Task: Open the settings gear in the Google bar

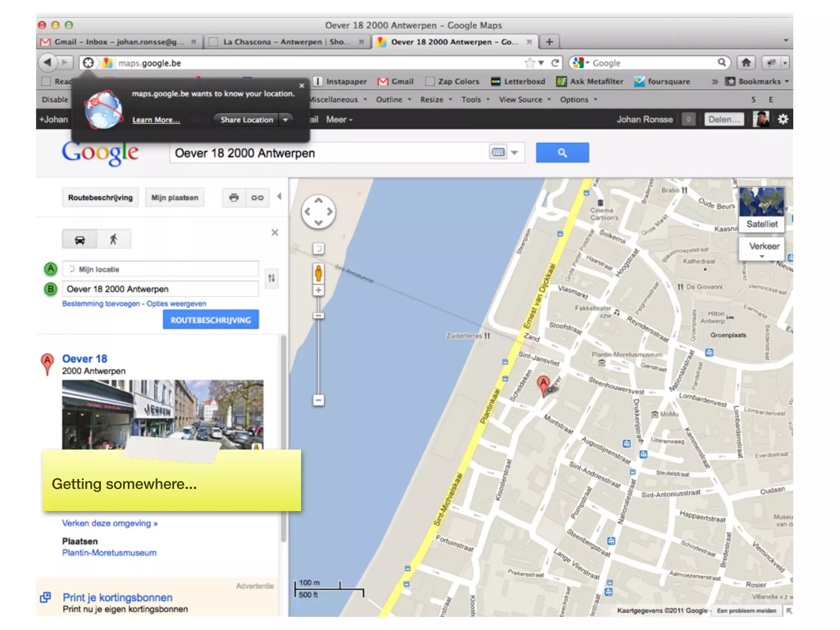Action: [x=783, y=119]
